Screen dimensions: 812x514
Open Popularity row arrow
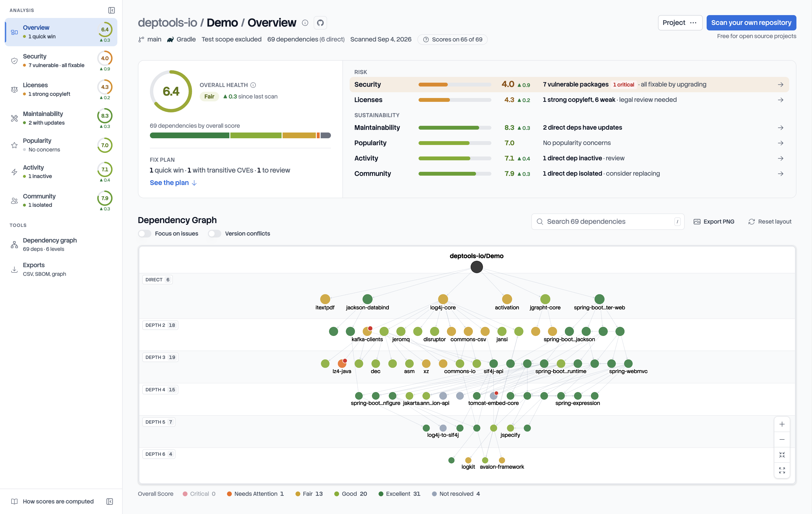(780, 143)
